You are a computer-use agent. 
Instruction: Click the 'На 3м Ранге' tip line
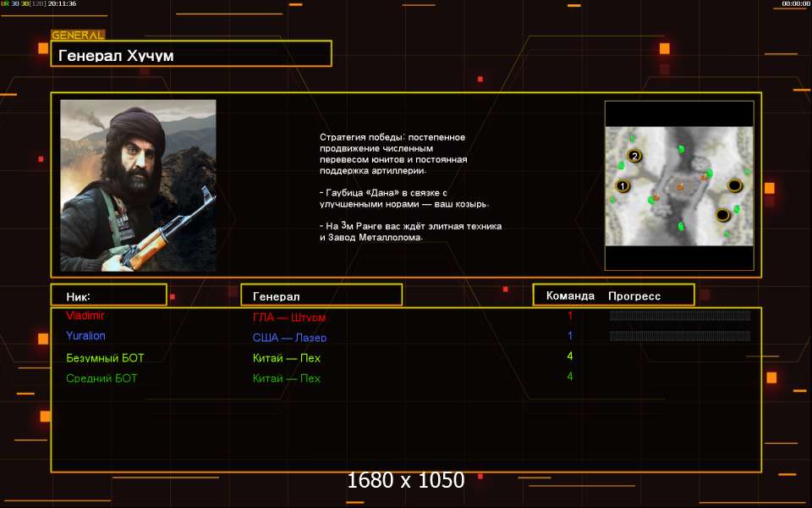411,232
